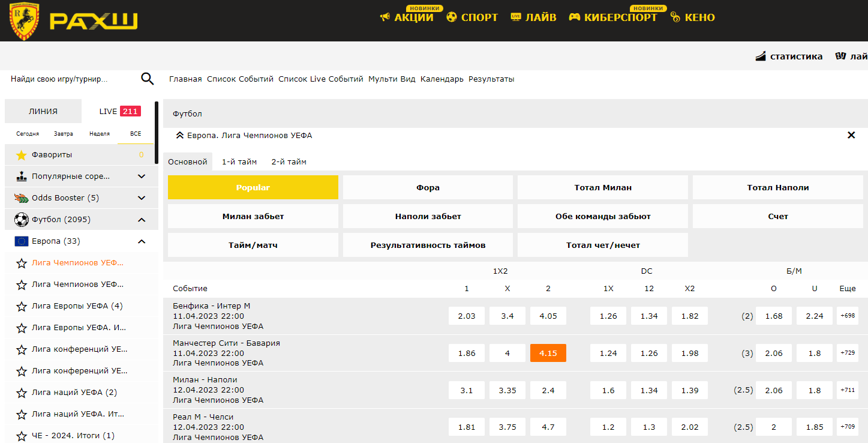Pick odds 4.7 for Челси win
The height and width of the screenshot is (443, 868).
[x=548, y=427]
